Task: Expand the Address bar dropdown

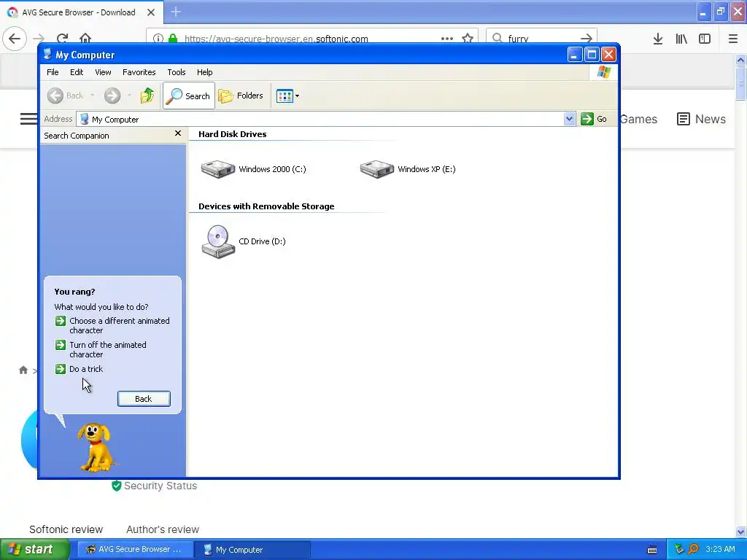Action: pyautogui.click(x=569, y=119)
